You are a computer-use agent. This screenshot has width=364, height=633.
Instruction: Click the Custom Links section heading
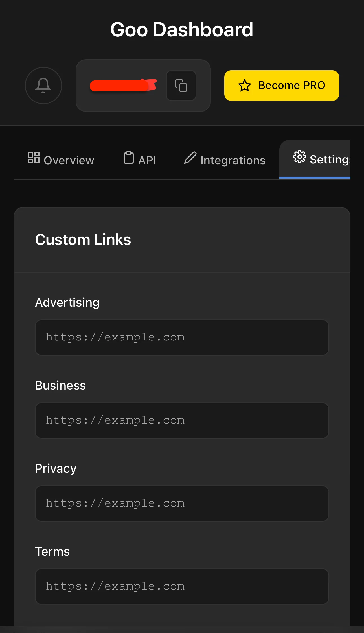coord(83,240)
